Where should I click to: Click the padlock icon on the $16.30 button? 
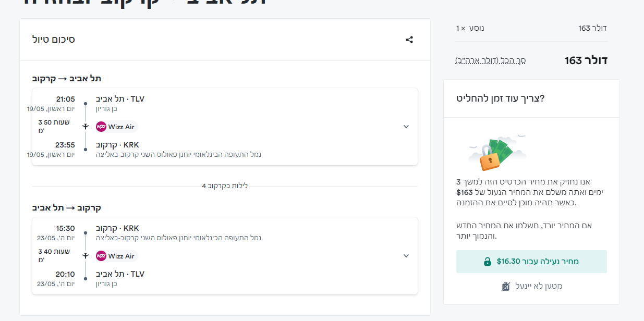pyautogui.click(x=488, y=262)
